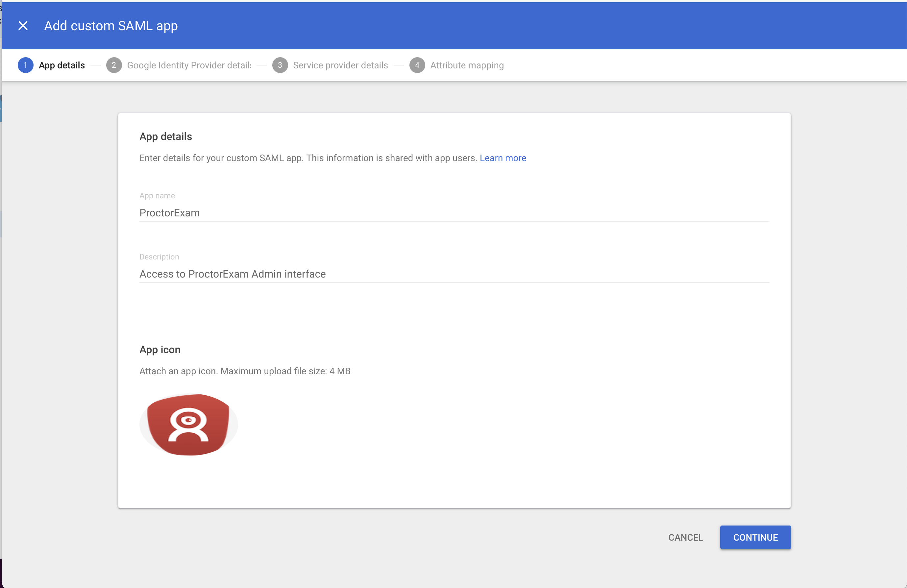Image resolution: width=907 pixels, height=588 pixels.
Task: Click step number 4 circle
Action: coord(417,65)
